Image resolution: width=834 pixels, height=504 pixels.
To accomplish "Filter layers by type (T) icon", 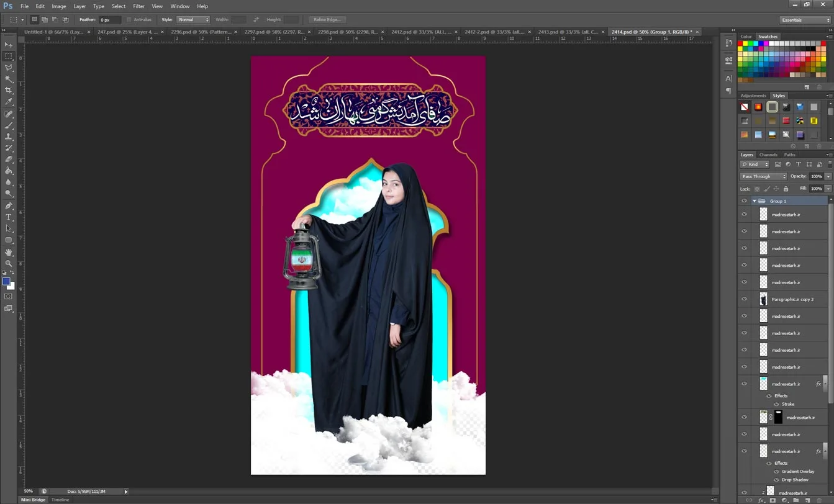I will pos(799,164).
